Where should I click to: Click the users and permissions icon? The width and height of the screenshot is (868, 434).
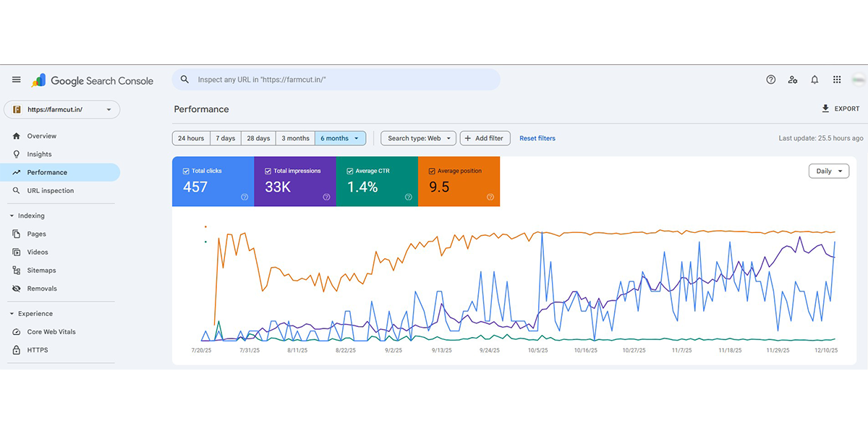coord(793,80)
